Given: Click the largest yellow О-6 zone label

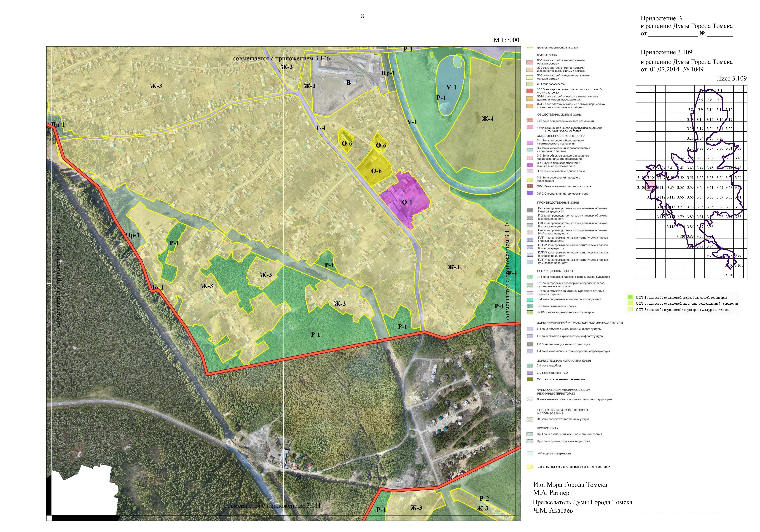Looking at the screenshot, I should [x=376, y=171].
